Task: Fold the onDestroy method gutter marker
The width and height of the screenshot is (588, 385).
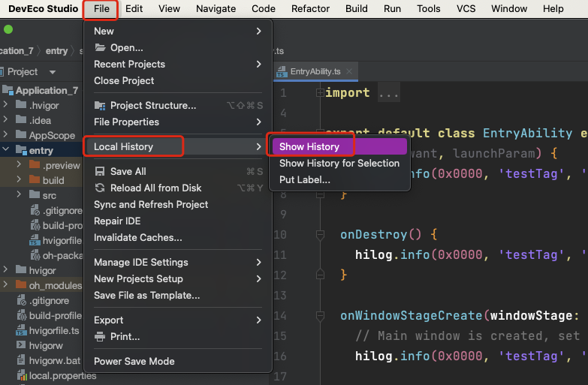Action: 320,235
